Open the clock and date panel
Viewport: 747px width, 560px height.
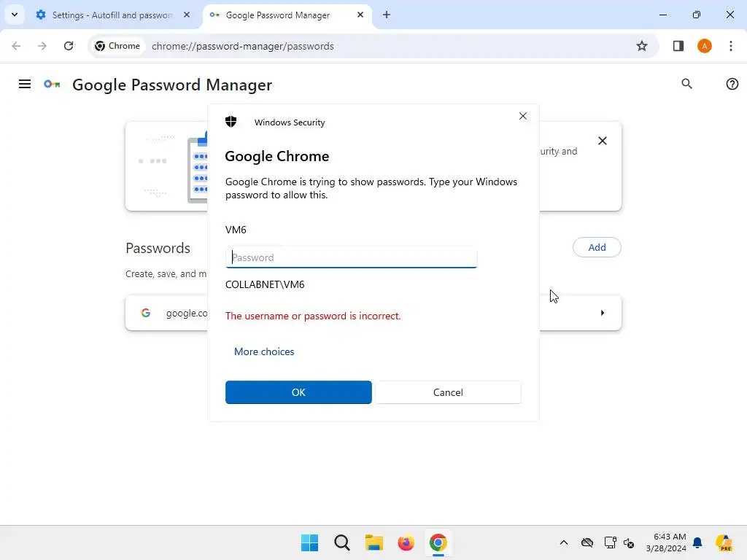click(x=666, y=542)
